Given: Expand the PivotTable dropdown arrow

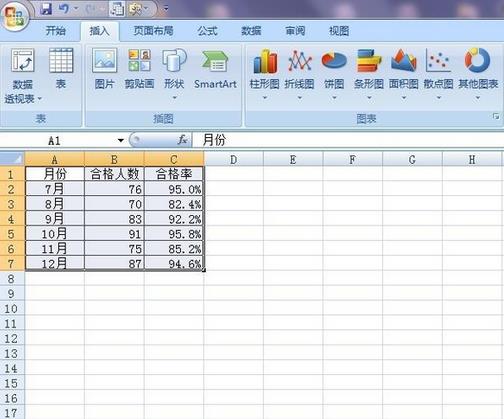Looking at the screenshot, I should [40, 99].
